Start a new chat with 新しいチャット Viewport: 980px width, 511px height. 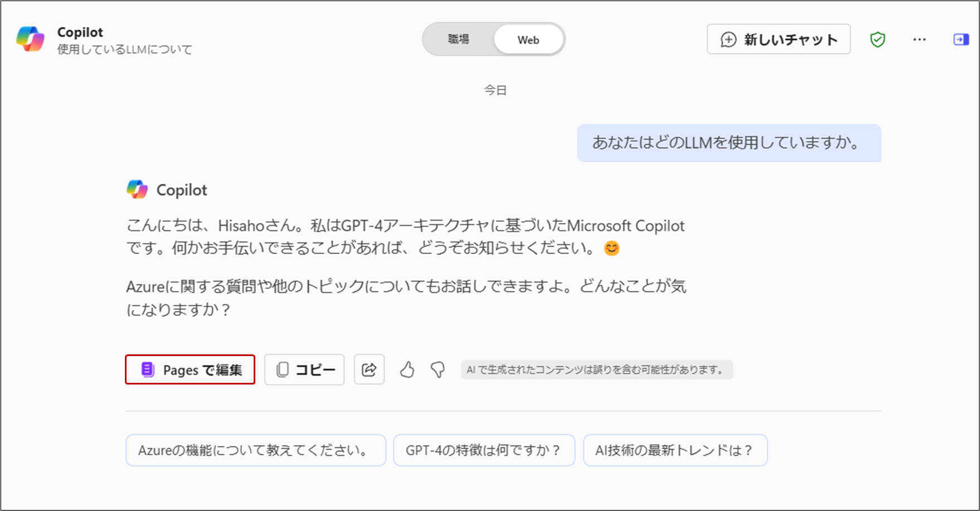(x=779, y=40)
